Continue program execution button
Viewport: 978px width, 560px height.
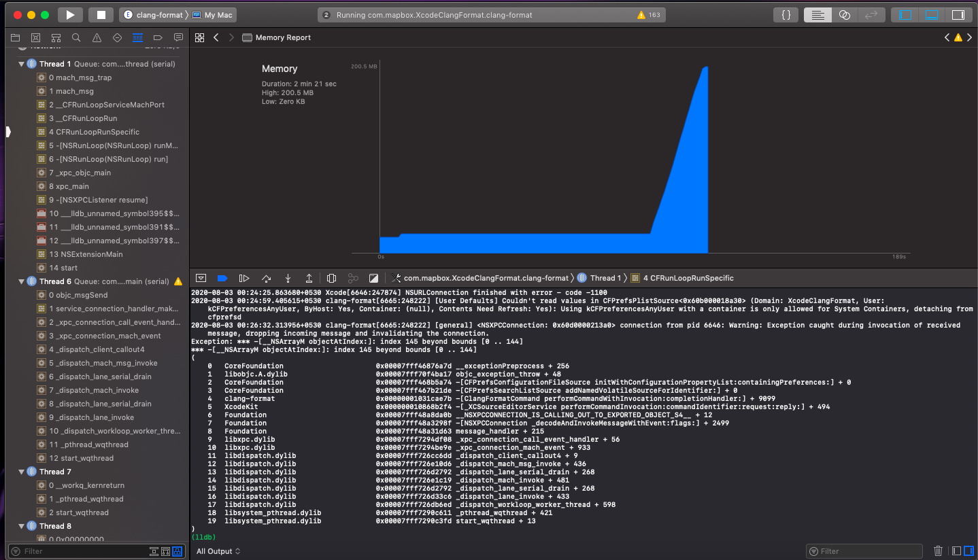click(243, 278)
